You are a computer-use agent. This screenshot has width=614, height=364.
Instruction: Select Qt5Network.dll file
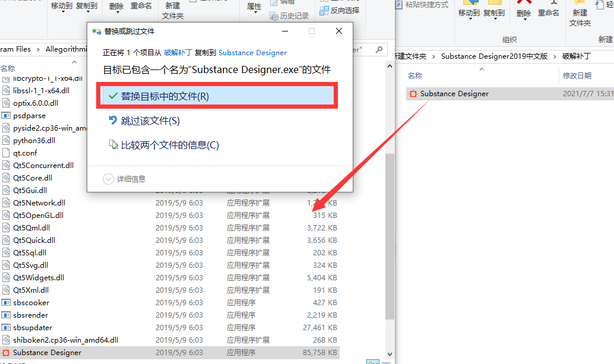pyautogui.click(x=39, y=202)
